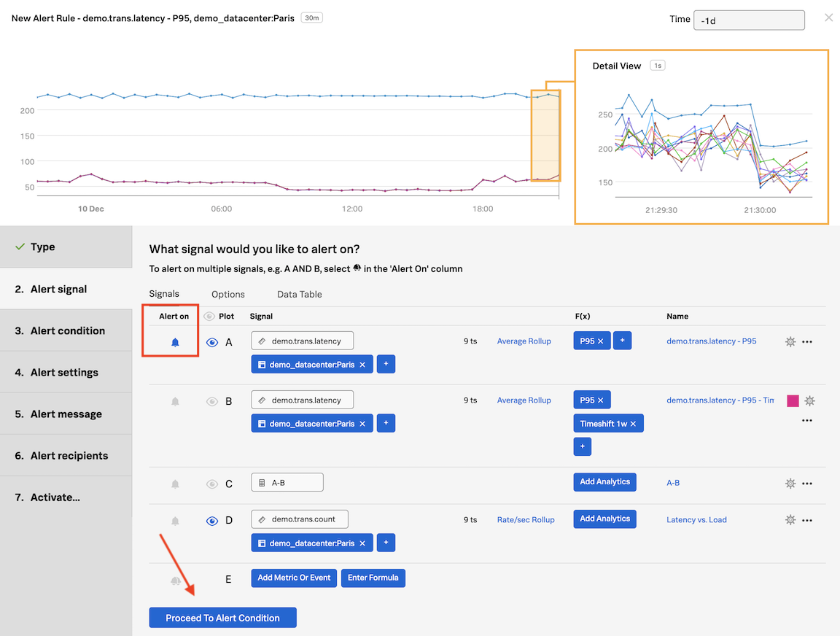Change the pink color swatch on signal B
This screenshot has width=840, height=636.
click(x=793, y=400)
